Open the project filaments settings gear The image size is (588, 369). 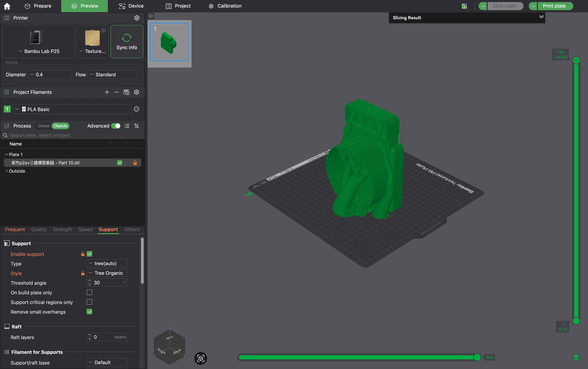point(137,92)
